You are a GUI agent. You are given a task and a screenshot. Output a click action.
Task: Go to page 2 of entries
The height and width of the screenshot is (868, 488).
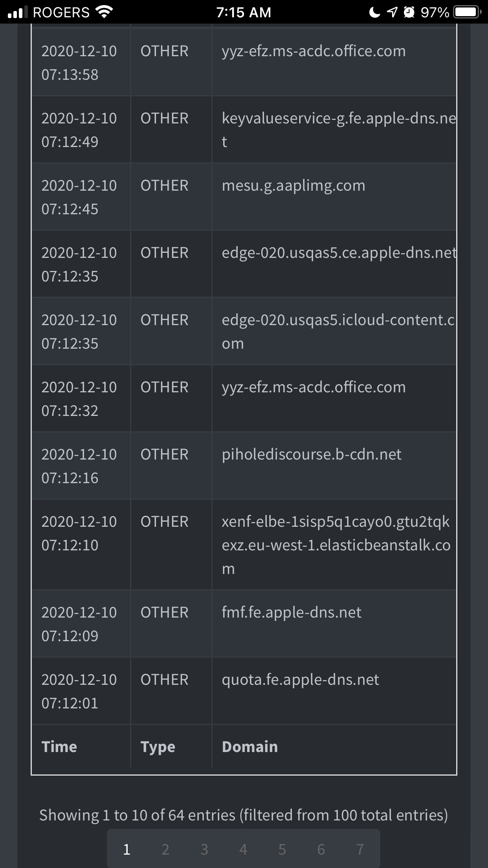coord(165,850)
